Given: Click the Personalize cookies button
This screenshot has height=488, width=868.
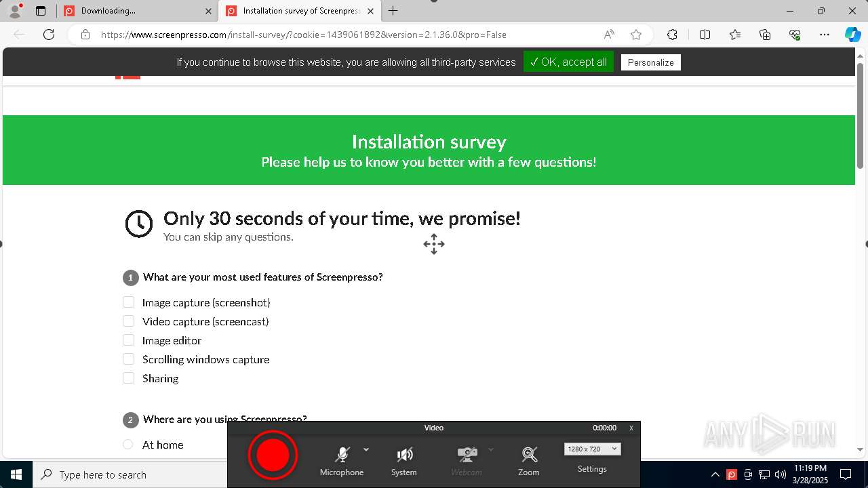Looking at the screenshot, I should [x=651, y=62].
